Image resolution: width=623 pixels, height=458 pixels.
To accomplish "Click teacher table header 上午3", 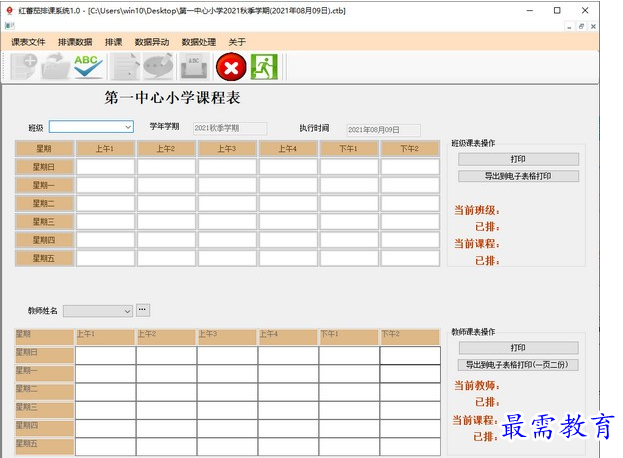I will tap(227, 337).
